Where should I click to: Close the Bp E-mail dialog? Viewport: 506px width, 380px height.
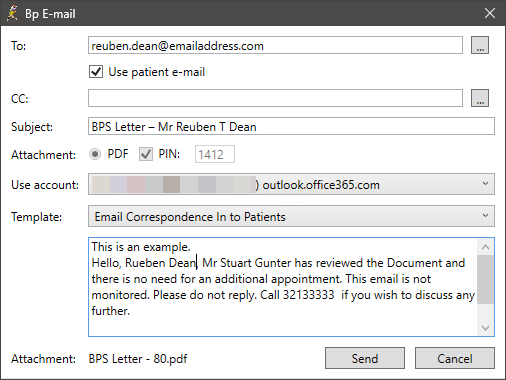click(x=489, y=13)
